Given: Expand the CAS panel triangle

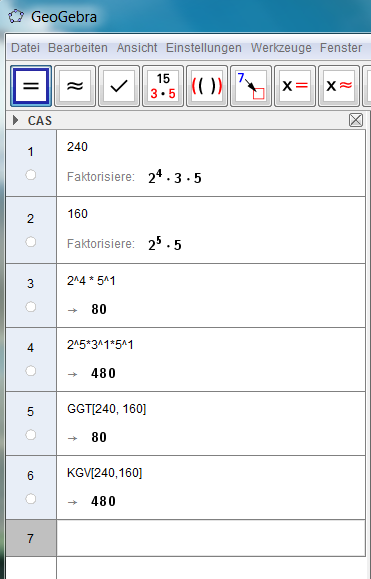Looking at the screenshot, I should [x=16, y=120].
